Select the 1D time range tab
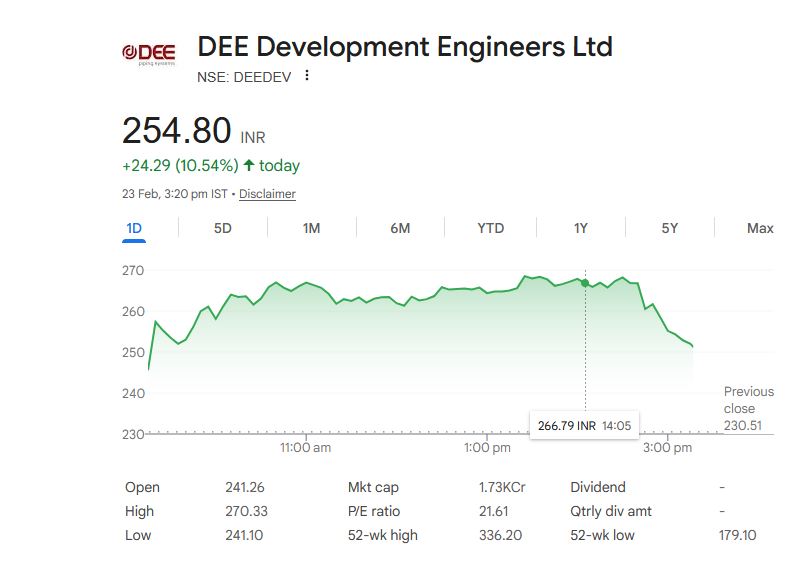Screen dimensions: 793x584 [134, 228]
